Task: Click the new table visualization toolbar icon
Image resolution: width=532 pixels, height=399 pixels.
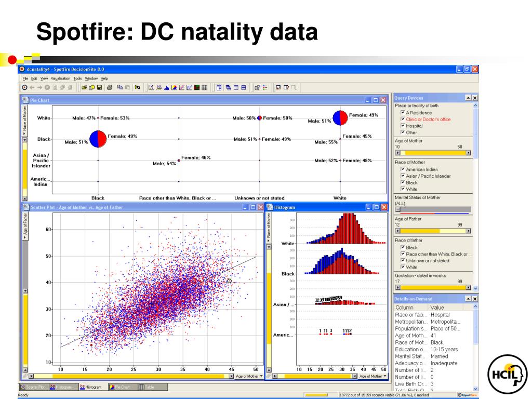Action: pyautogui.click(x=204, y=87)
